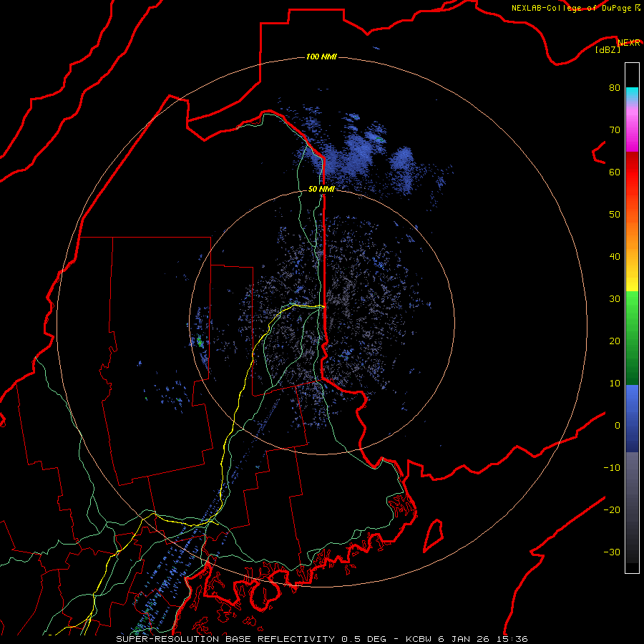Viewport: 644px width, 644px height.
Task: Click the -20 value on the dBZ scale
Action: (612, 510)
